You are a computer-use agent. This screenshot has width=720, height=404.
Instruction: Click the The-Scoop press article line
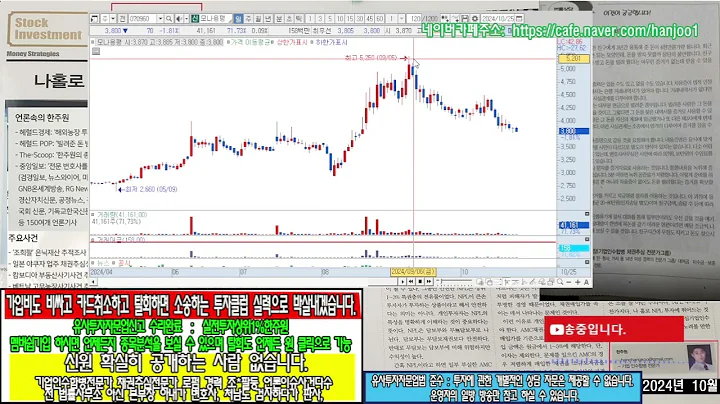coord(51,155)
